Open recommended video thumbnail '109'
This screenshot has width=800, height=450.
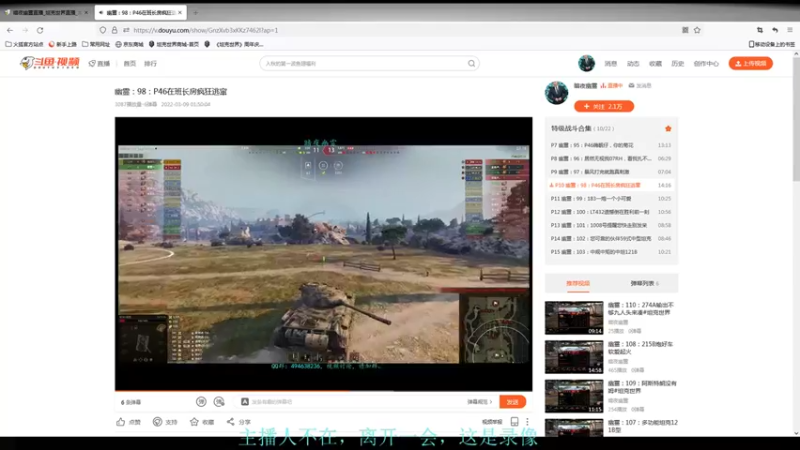point(574,396)
